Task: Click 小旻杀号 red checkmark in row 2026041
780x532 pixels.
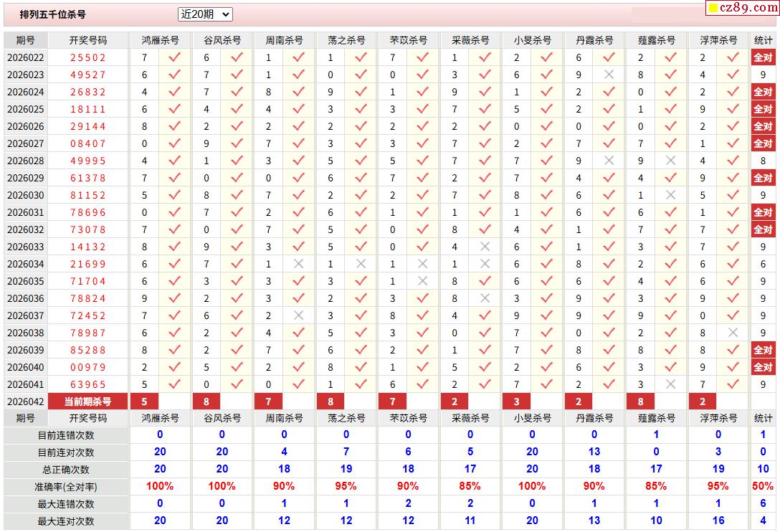Action: (x=547, y=384)
